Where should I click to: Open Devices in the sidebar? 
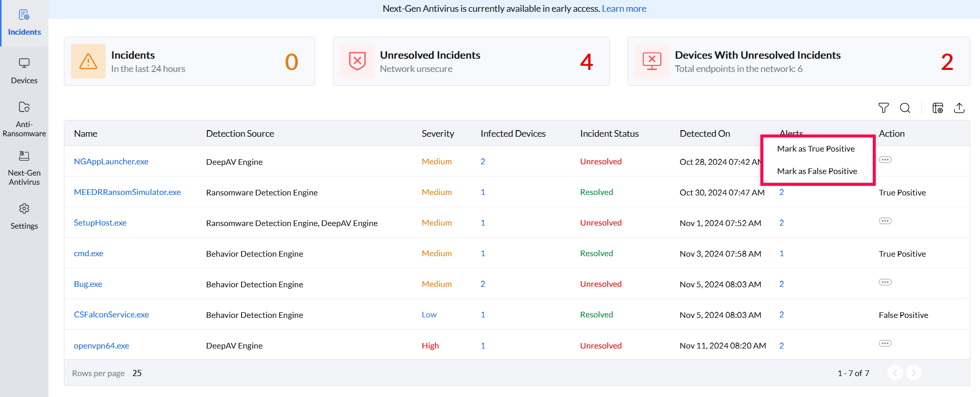tap(24, 70)
